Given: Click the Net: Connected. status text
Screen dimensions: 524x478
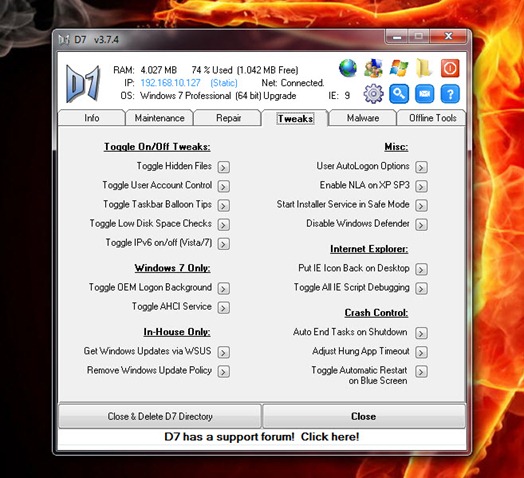Looking at the screenshot, I should click(x=293, y=83).
